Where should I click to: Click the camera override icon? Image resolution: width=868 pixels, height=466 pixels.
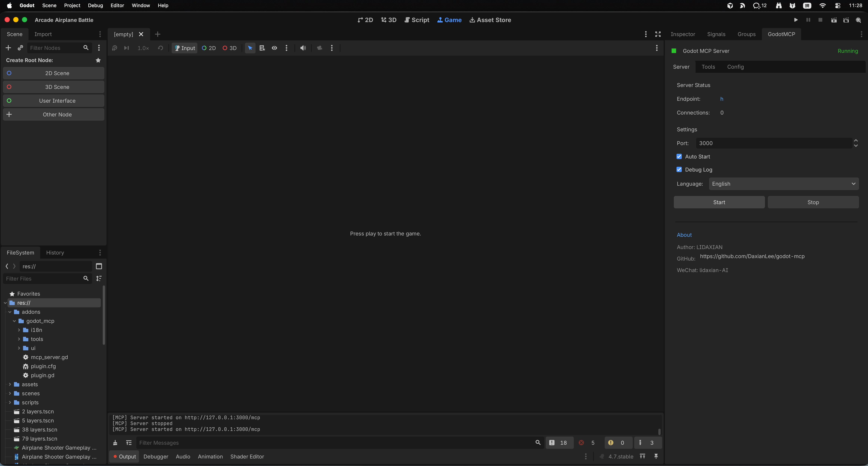pos(319,48)
